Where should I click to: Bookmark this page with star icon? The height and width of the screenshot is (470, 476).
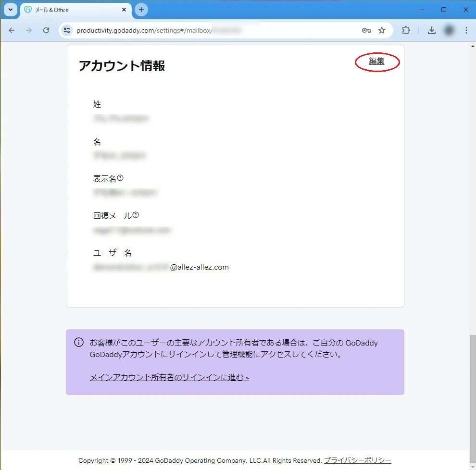[382, 30]
